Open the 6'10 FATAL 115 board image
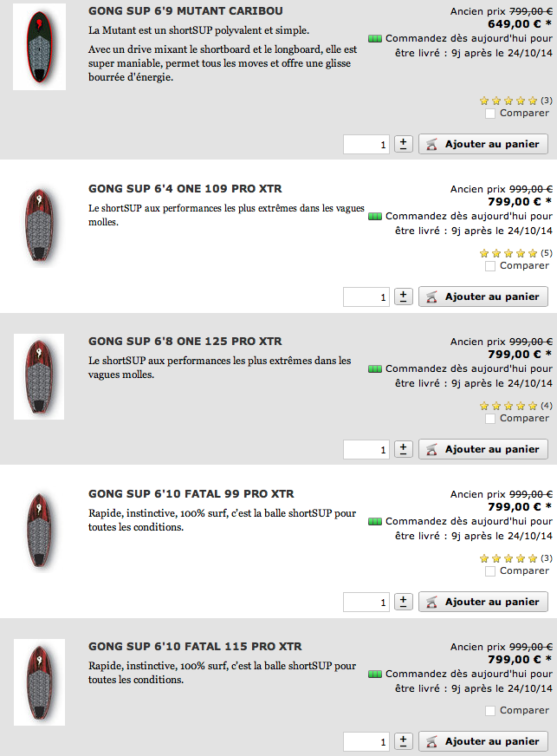The image size is (557, 756). point(39,681)
